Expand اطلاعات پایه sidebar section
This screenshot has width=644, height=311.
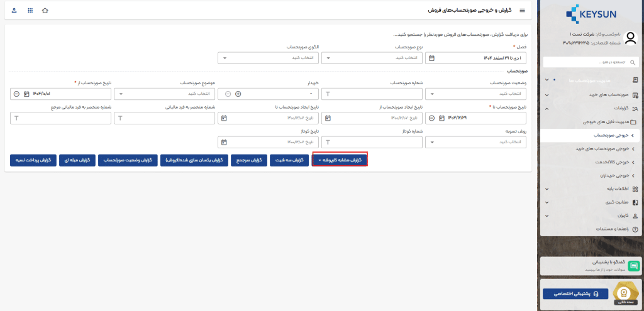pyautogui.click(x=591, y=188)
